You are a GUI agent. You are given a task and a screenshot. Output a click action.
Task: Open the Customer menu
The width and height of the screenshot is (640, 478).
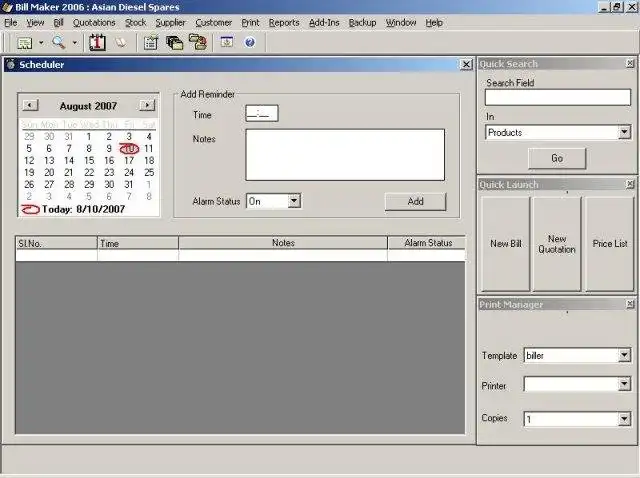213,23
